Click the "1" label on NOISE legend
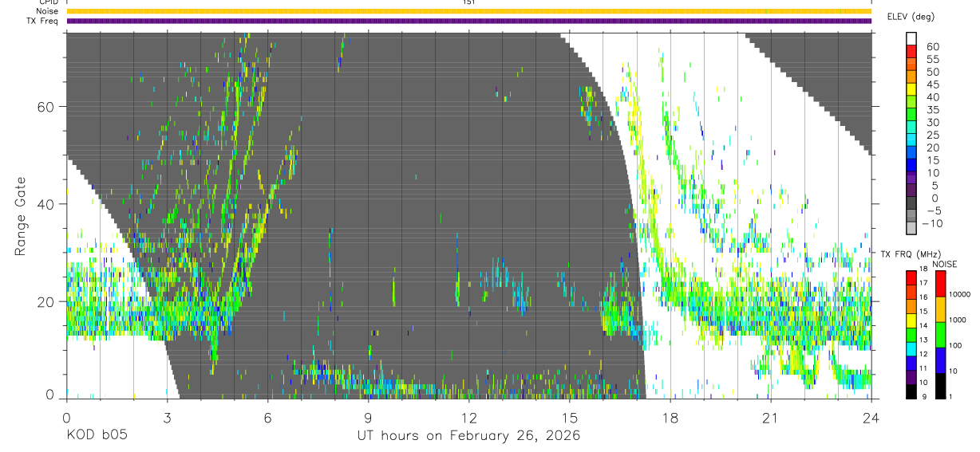 tap(950, 397)
